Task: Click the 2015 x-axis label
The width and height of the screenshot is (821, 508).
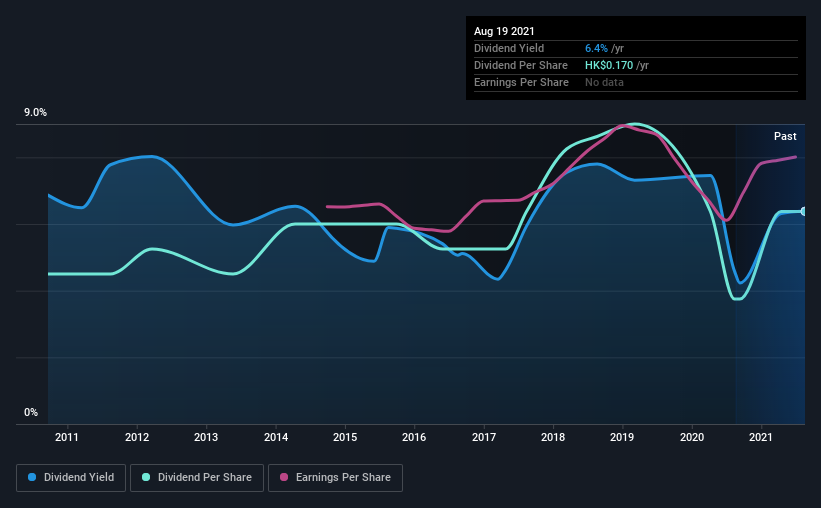Action: pos(345,437)
